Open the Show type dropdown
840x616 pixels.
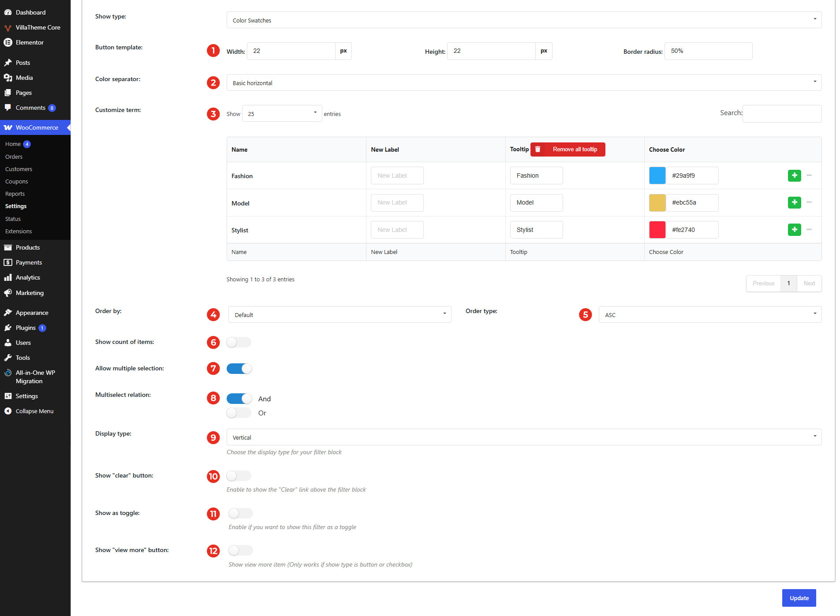click(x=524, y=20)
